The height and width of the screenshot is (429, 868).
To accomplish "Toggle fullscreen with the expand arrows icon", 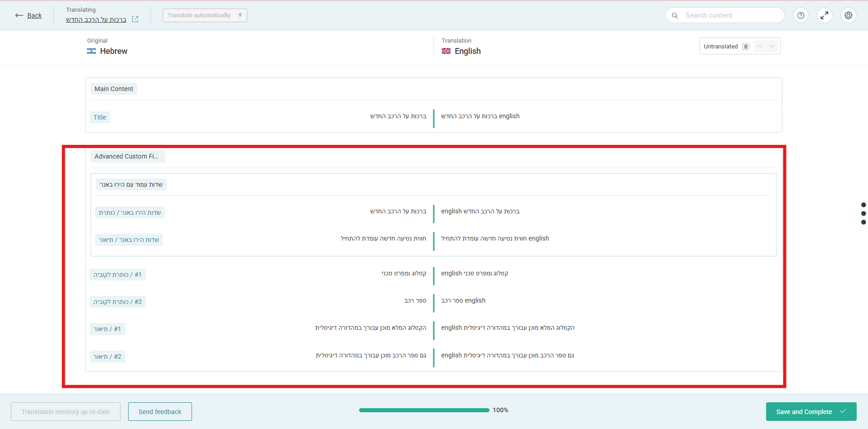I will point(825,15).
